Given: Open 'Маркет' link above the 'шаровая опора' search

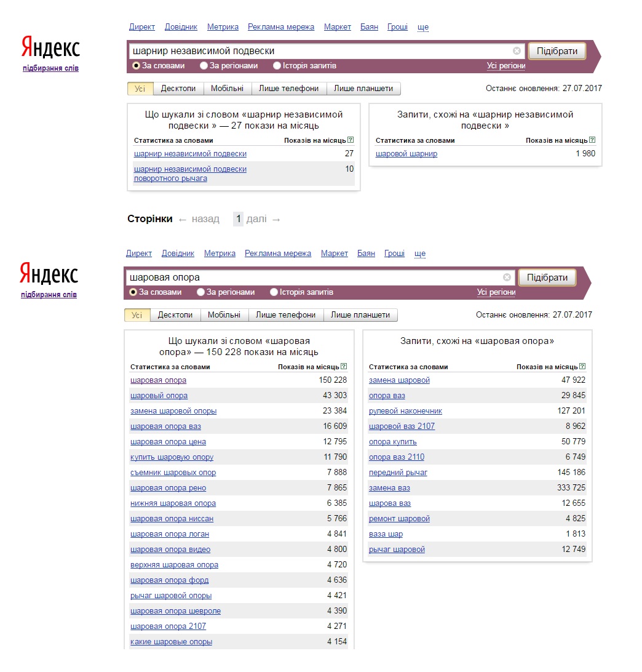Looking at the screenshot, I should [335, 254].
